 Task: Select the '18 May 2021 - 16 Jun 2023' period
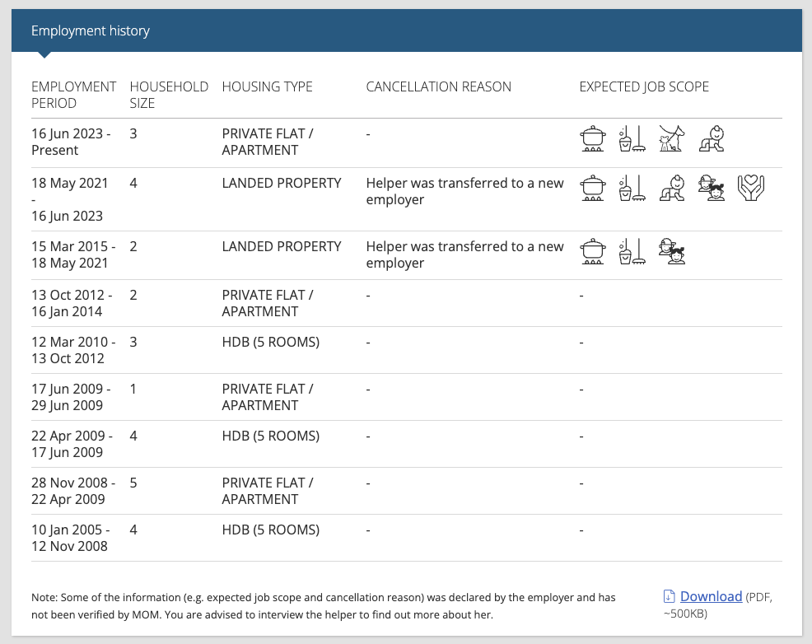click(x=69, y=199)
